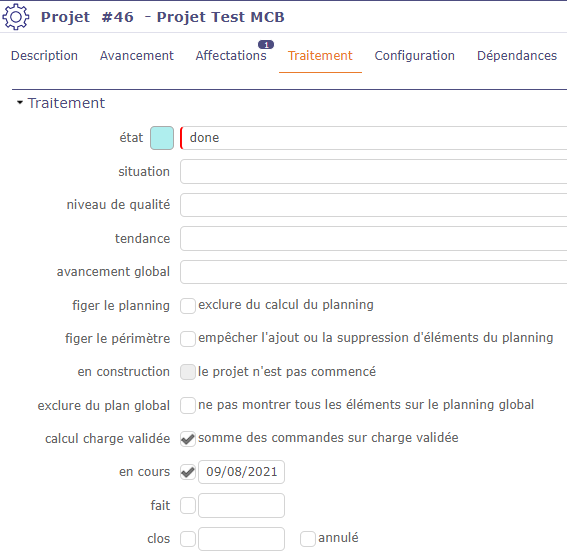Click the Affectations count badge
The width and height of the screenshot is (567, 560).
click(x=266, y=45)
